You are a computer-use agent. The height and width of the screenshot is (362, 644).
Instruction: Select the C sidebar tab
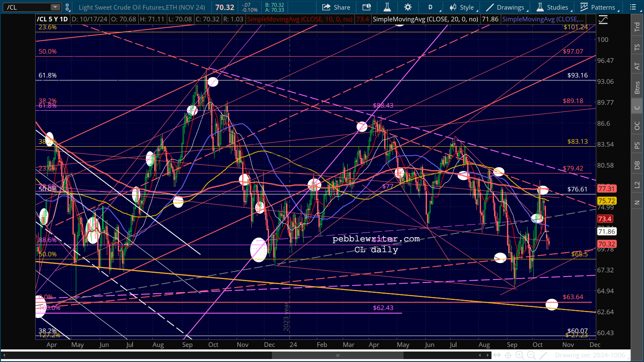tap(637, 107)
